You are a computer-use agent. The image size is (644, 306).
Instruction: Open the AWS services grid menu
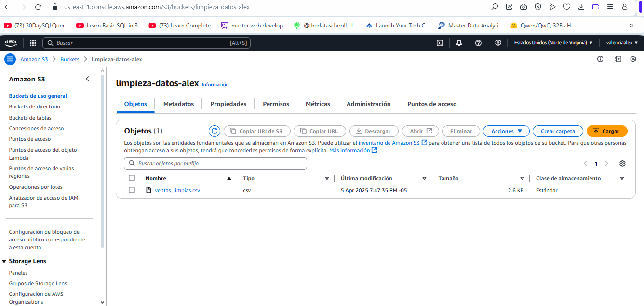[x=33, y=43]
